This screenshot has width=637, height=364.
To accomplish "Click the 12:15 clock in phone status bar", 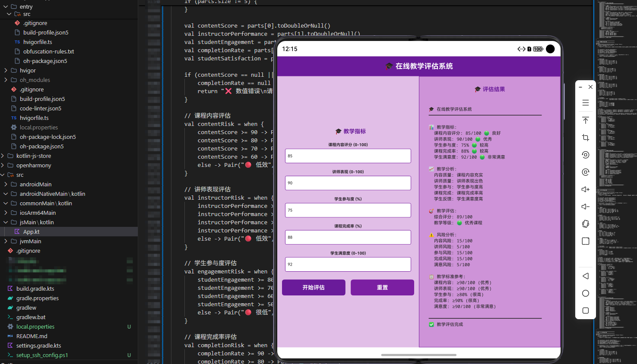I will (290, 49).
